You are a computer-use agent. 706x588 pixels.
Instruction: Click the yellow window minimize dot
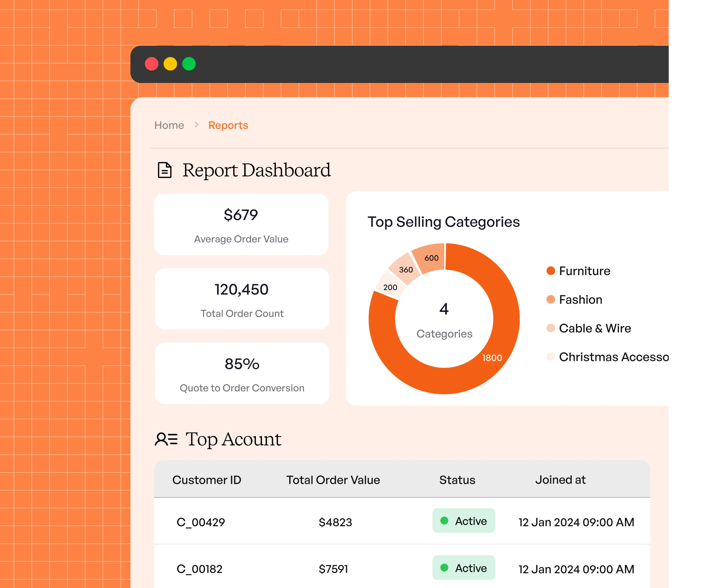pyautogui.click(x=170, y=64)
